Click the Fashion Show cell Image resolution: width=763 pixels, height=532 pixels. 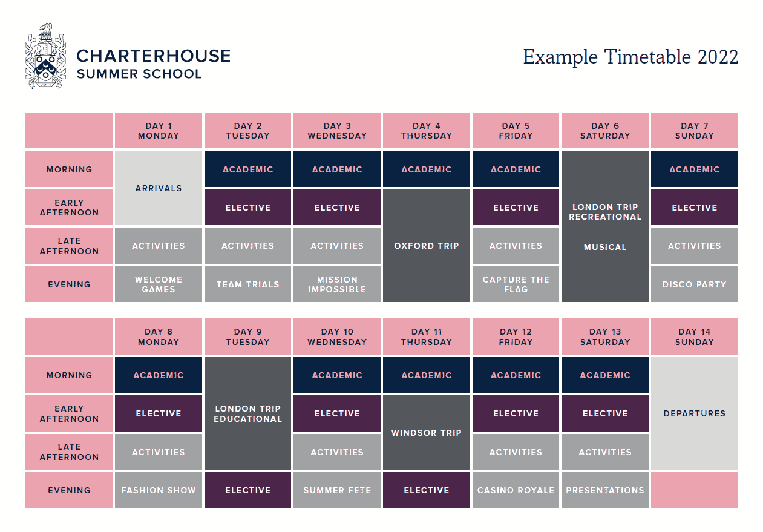pyautogui.click(x=159, y=490)
